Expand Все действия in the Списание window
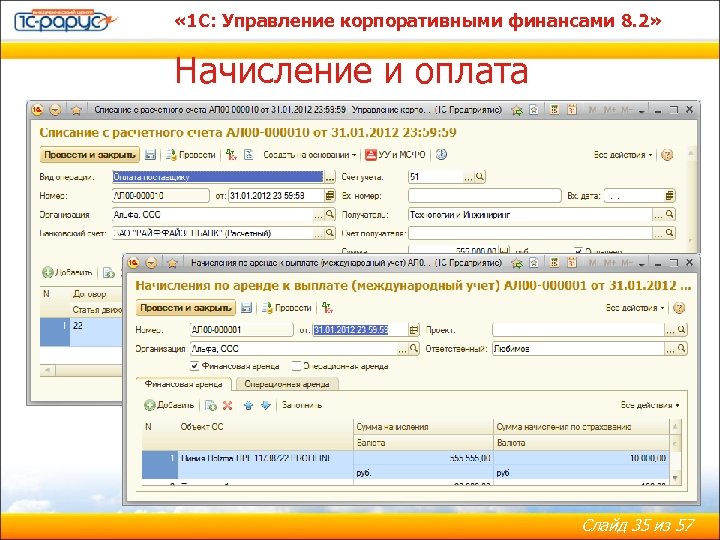720x540 pixels. 623,155
